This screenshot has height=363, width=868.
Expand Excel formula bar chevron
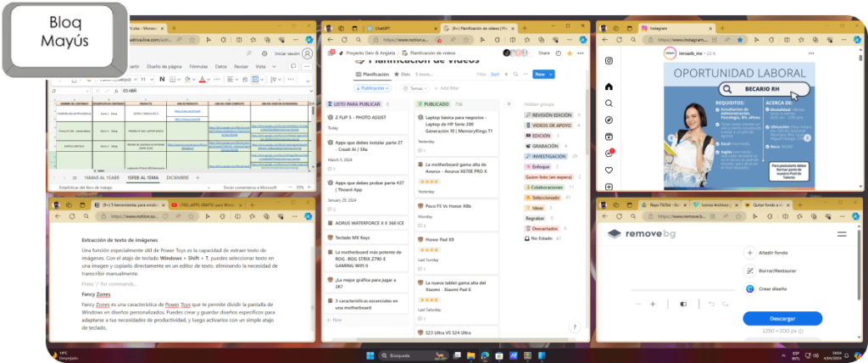pos(310,91)
